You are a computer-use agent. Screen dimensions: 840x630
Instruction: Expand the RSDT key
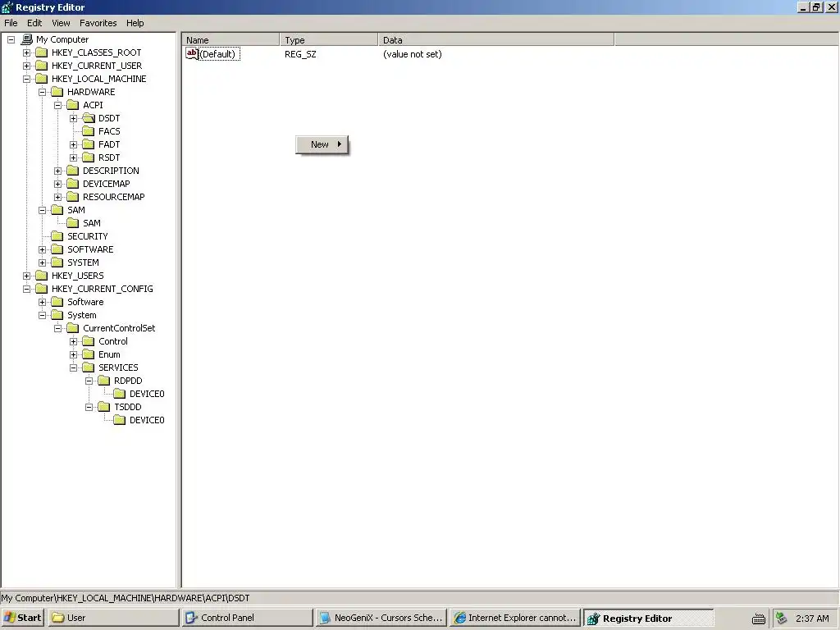[x=73, y=157]
